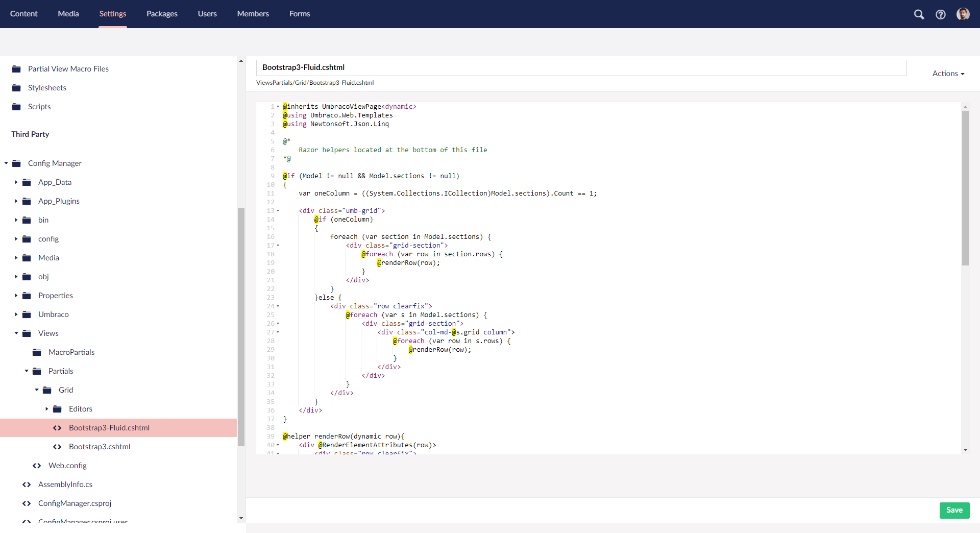Open the help question mark icon
Image resolution: width=980 pixels, height=533 pixels.
click(x=941, y=14)
